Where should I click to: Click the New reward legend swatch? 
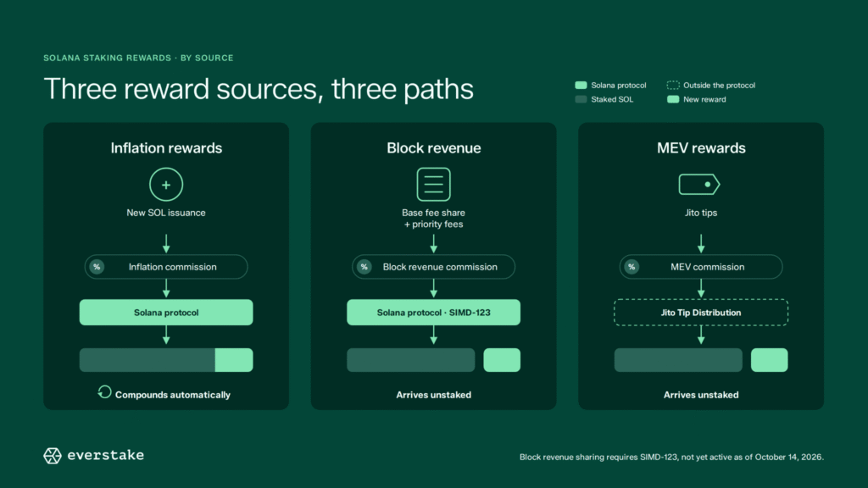click(x=673, y=100)
